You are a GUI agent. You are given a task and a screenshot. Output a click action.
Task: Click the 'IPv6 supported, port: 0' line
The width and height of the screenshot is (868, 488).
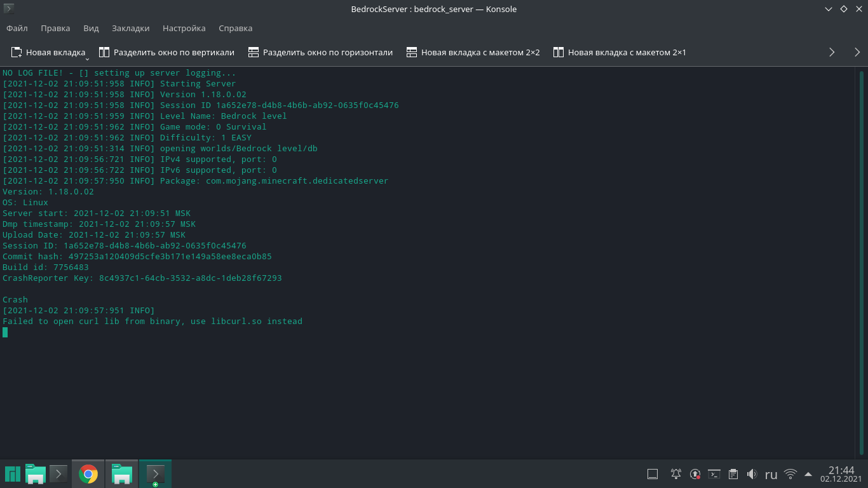140,170
